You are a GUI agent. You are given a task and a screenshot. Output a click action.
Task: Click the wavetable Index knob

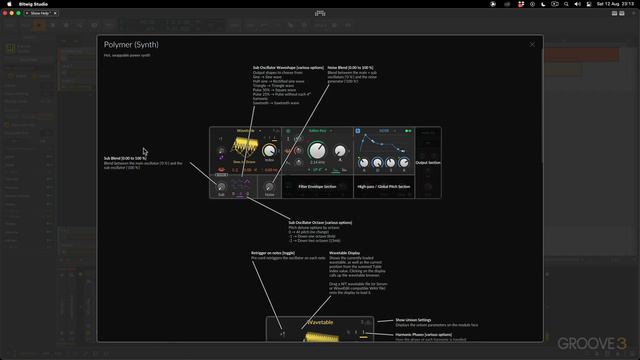click(269, 151)
